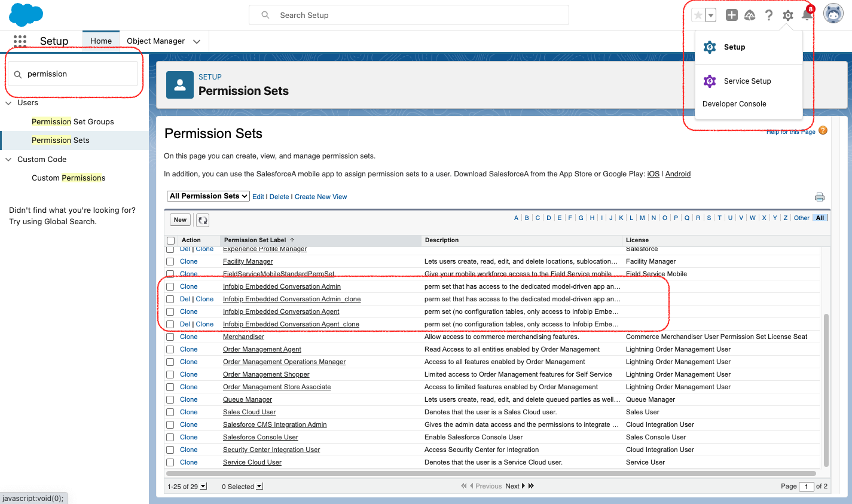Switch to the Home tab
The width and height of the screenshot is (852, 504).
pyautogui.click(x=101, y=41)
